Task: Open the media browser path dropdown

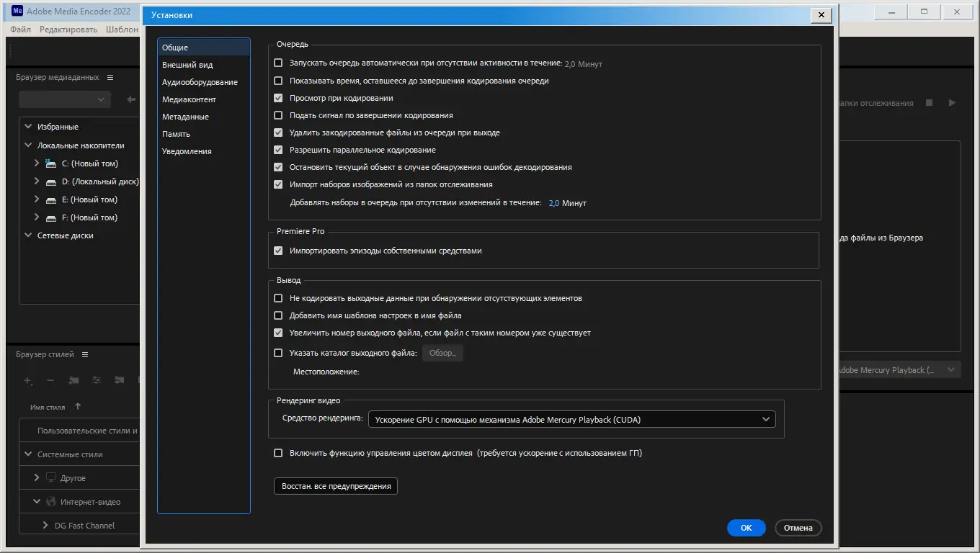Action: (x=65, y=99)
